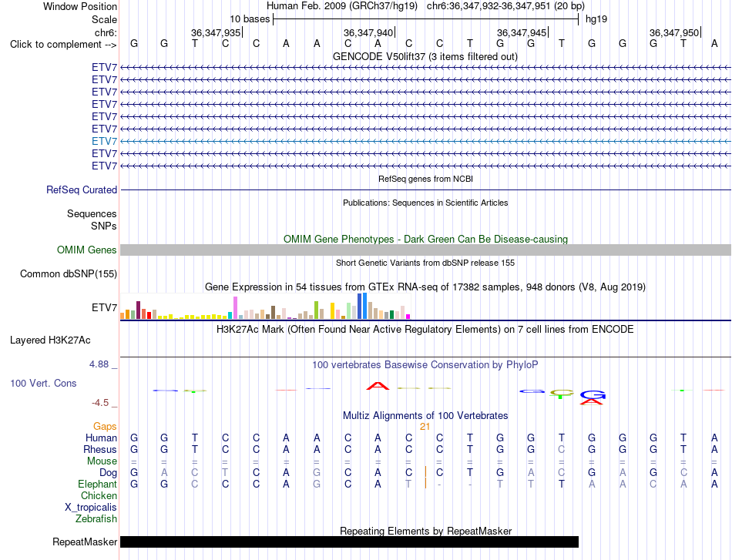This screenshot has width=732, height=560.
Task: Open 'Multiz Alignments of 100 Vertebrates' title
Action: pos(425,415)
